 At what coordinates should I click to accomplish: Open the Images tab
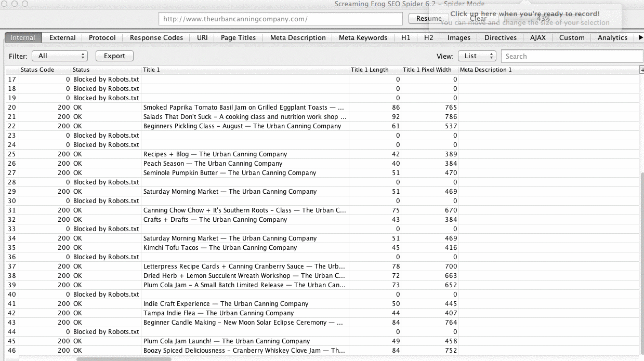click(459, 37)
